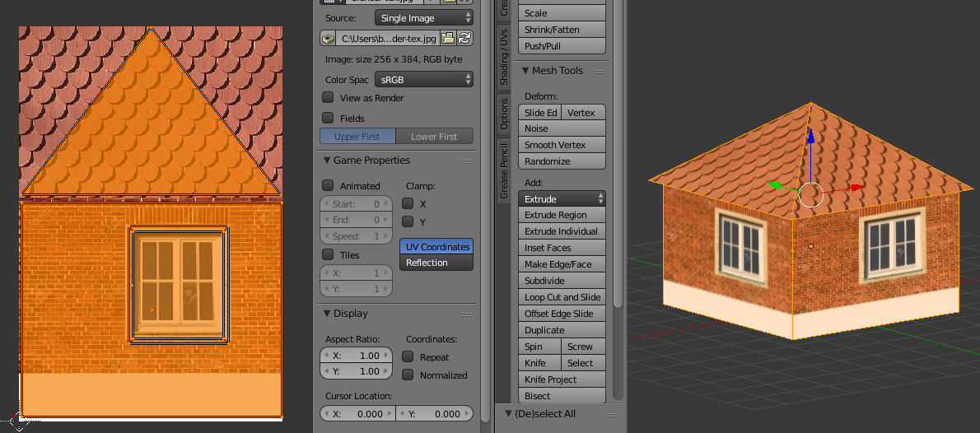Switch to the Shading / UVs tab
This screenshot has width=980, height=433.
[x=503, y=56]
